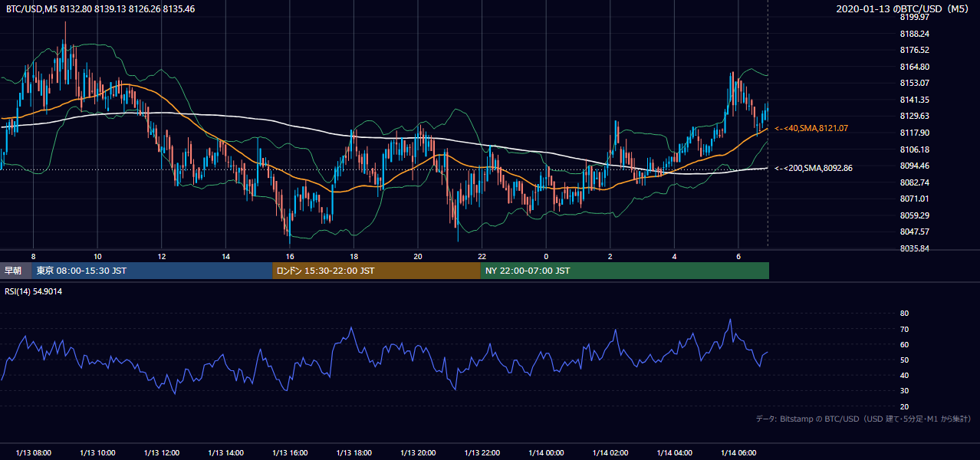Click hour tick 10 under the price chart

click(x=97, y=256)
